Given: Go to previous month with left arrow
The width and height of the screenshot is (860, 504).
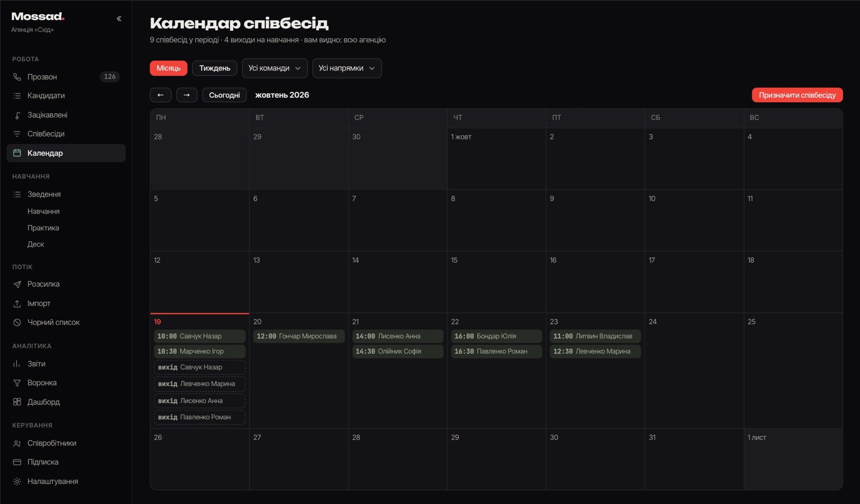Looking at the screenshot, I should pos(161,95).
